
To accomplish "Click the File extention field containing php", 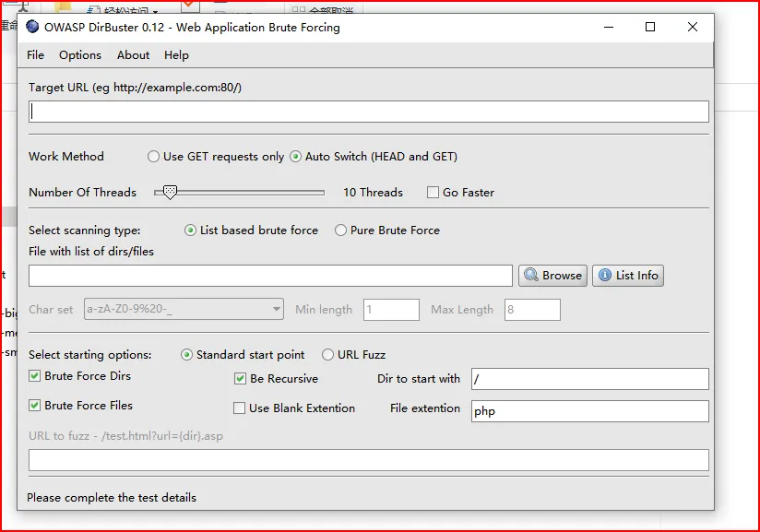I will tap(590, 411).
